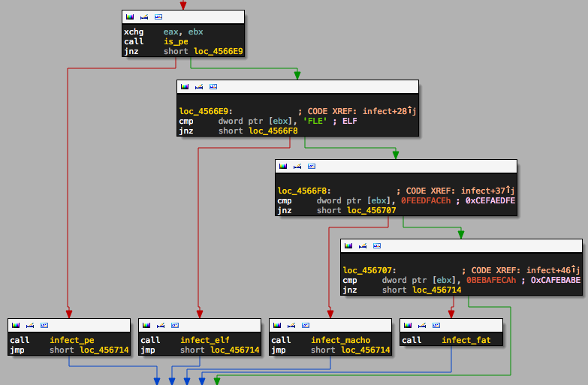Click the third title icon on the infect_macho node
The image size is (588, 385).
point(305,325)
